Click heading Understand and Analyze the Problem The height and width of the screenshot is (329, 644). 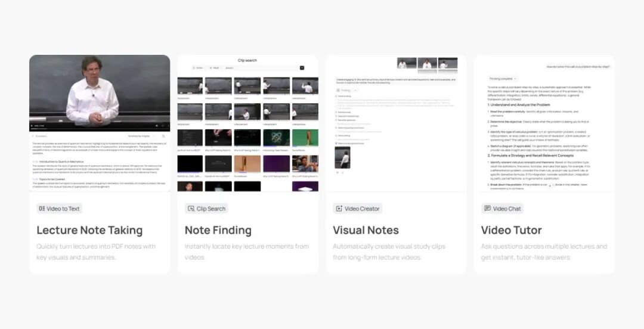519,105
